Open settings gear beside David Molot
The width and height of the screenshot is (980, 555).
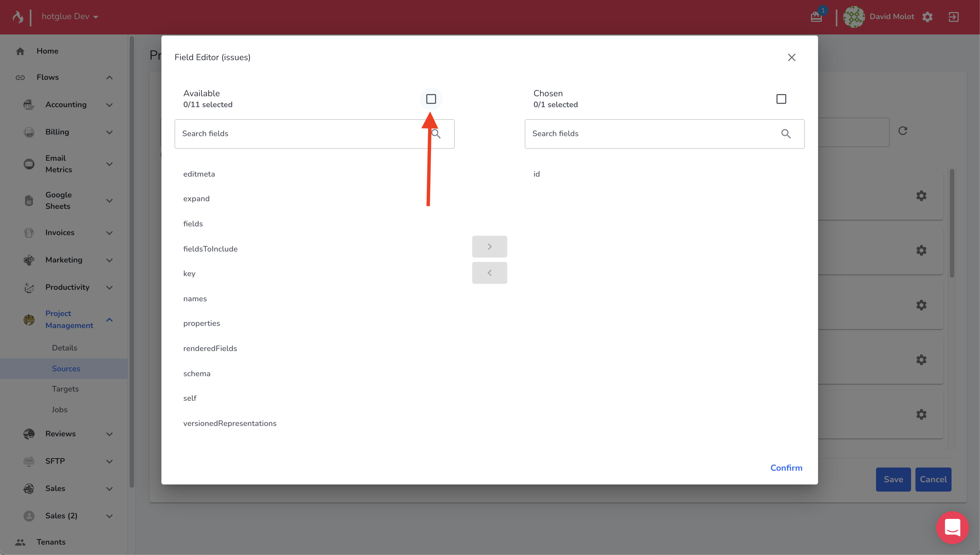[927, 17]
